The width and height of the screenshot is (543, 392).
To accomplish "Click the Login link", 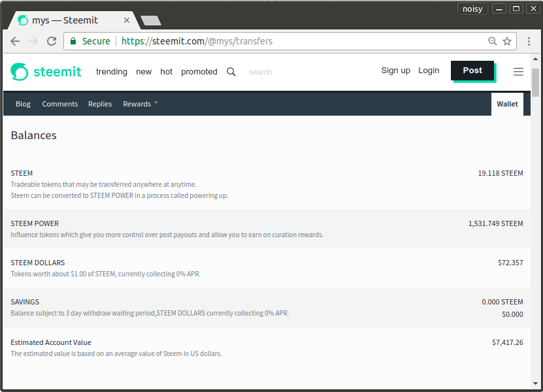I will tap(429, 71).
